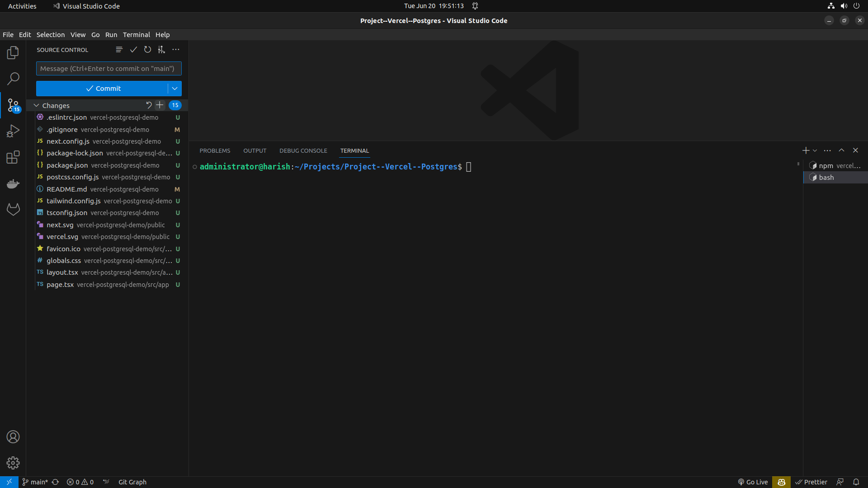868x488 pixels.
Task: Open the Terminal menu
Action: coord(137,35)
